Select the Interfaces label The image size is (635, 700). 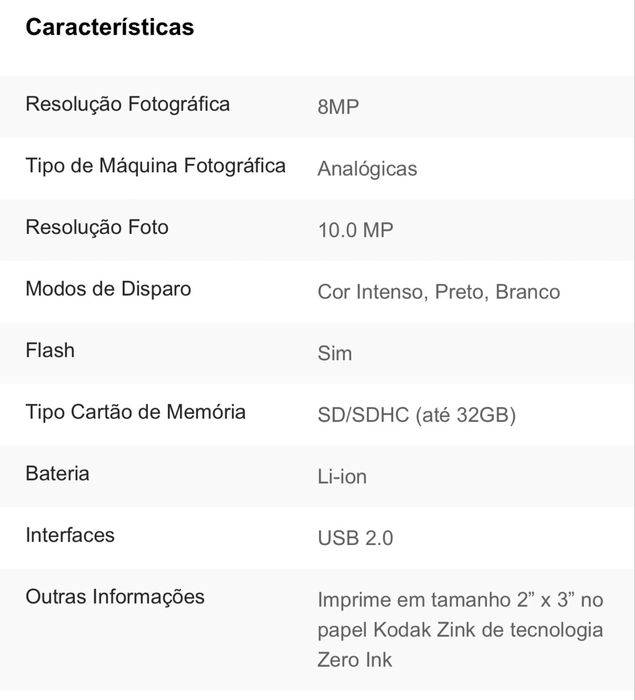(70, 535)
